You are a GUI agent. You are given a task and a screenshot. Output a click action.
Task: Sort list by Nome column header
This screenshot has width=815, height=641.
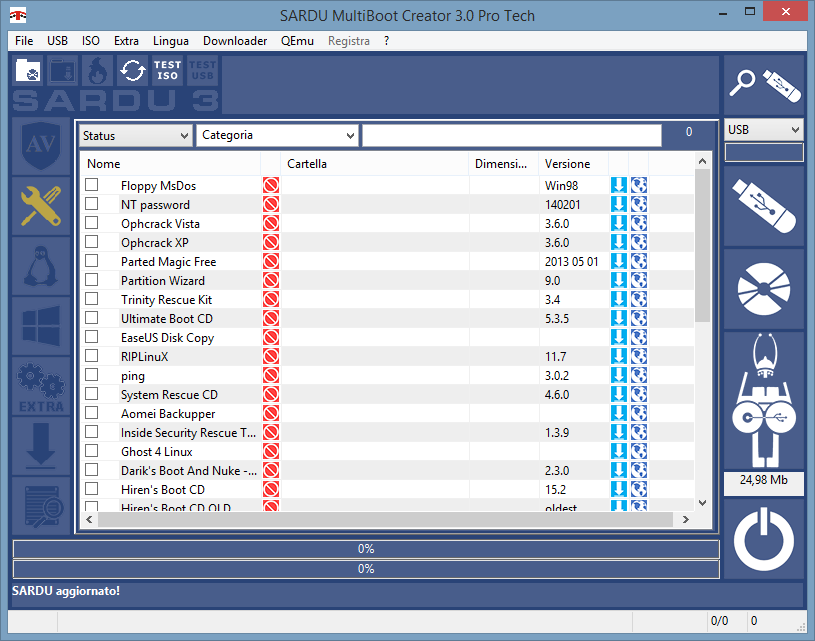tap(170, 164)
